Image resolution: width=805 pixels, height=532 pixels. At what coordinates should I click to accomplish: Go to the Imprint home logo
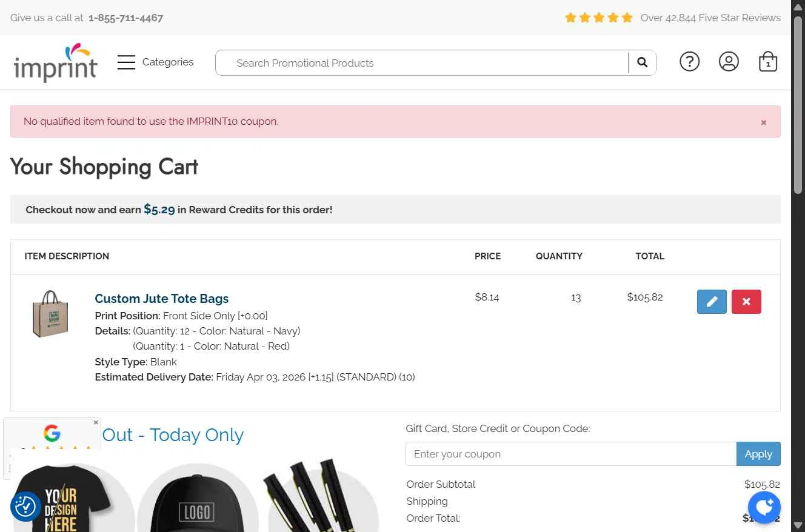pyautogui.click(x=55, y=62)
